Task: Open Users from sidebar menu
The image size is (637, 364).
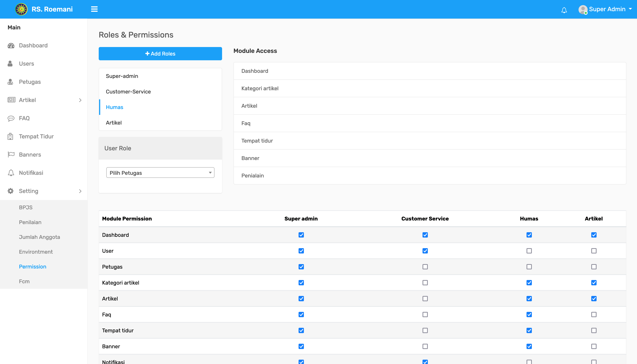Action: 27,64
